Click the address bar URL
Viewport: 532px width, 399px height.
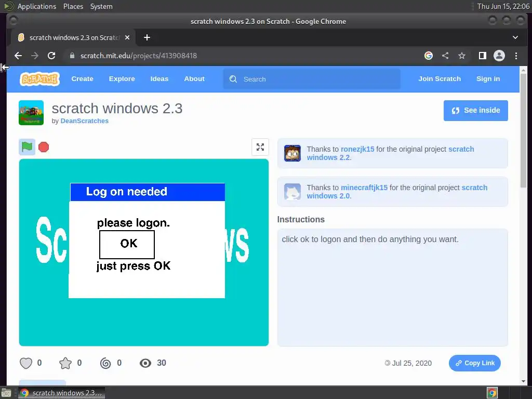coord(138,56)
